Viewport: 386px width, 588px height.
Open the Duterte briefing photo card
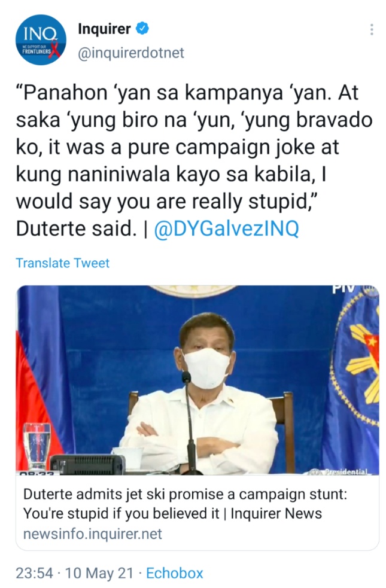pos(197,380)
